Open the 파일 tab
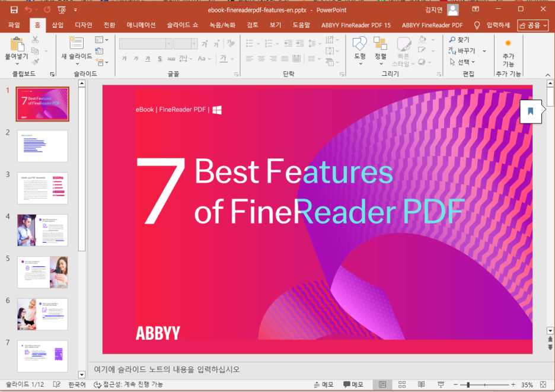Screen dimensions: 555x392 (x=14, y=25)
